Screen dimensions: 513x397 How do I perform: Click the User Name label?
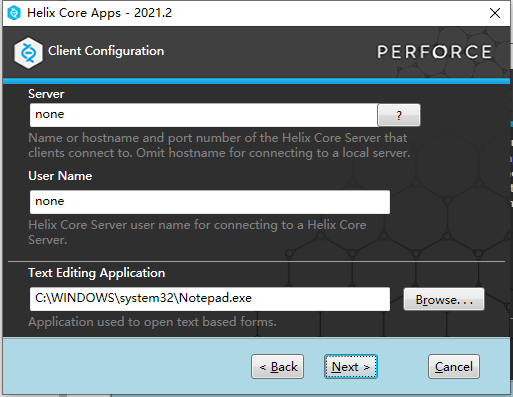[60, 176]
